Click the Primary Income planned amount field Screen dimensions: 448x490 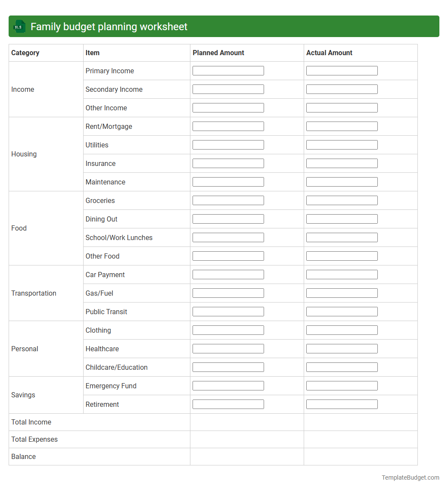click(228, 70)
